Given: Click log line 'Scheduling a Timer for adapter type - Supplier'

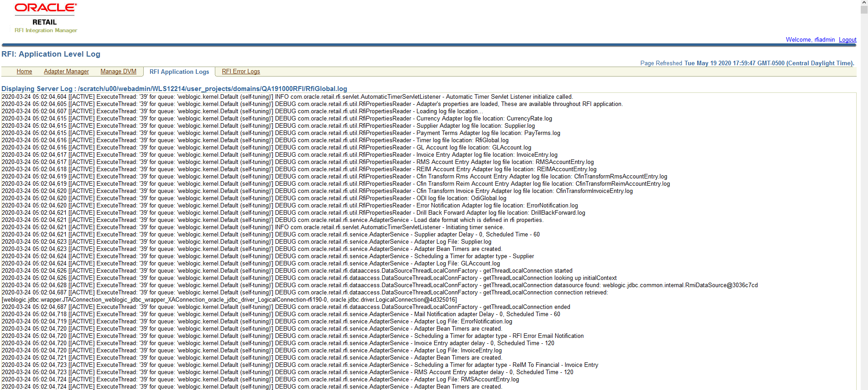Looking at the screenshot, I should [268, 256].
